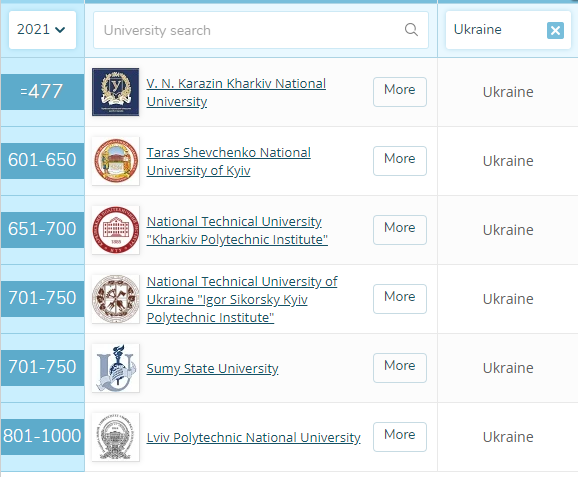This screenshot has width=578, height=477.
Task: Click the Taras Shevchenko University logo
Action: click(x=115, y=161)
